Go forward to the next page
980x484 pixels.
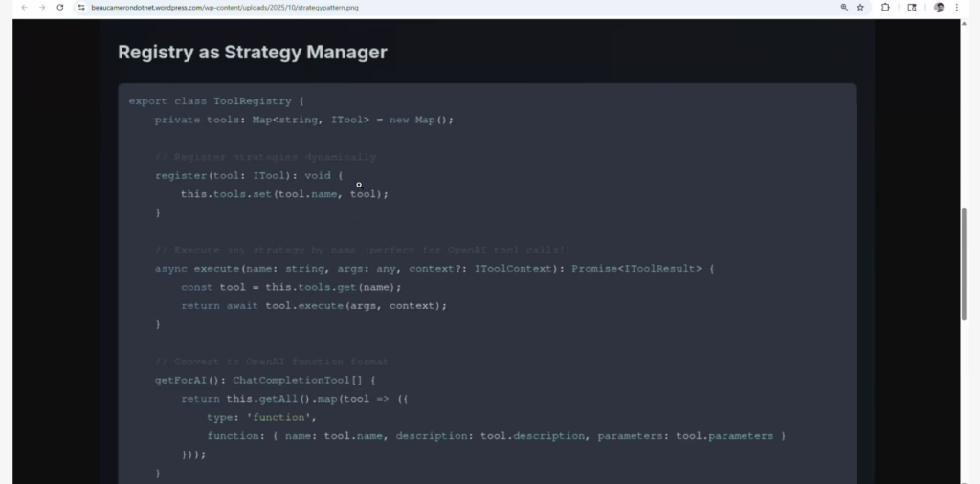tap(42, 8)
